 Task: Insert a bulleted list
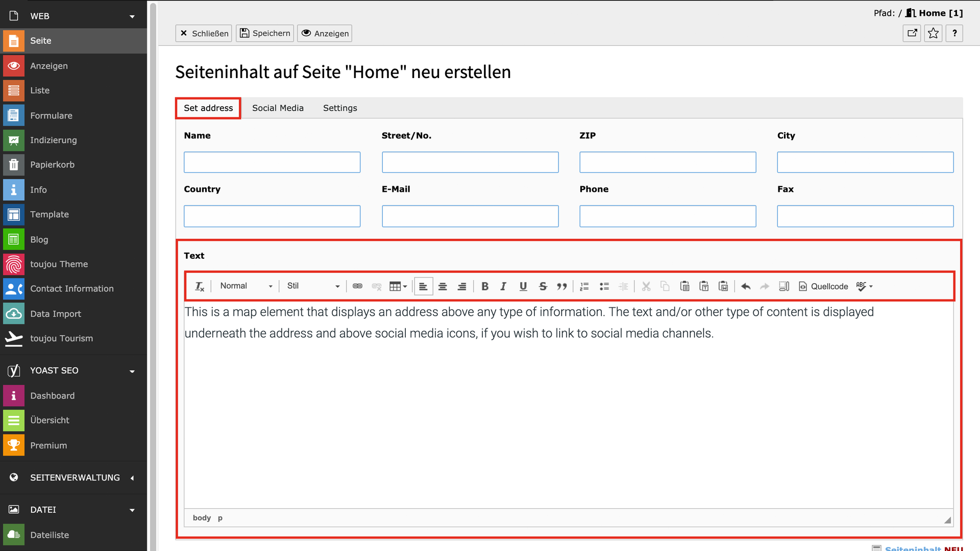[x=604, y=287]
